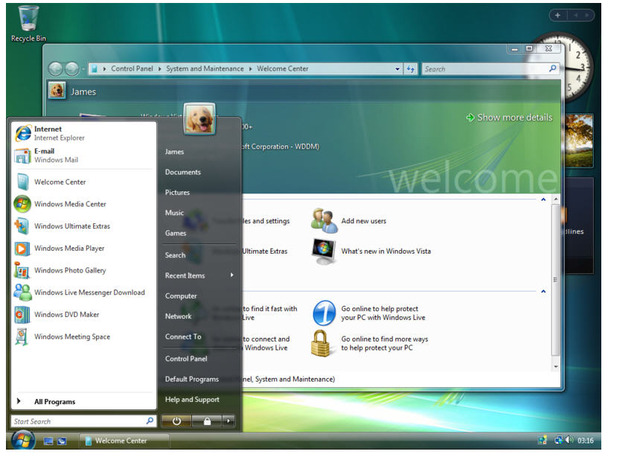Viewport: 640px width, 457px height.
Task: Click Show Desktop in Quick Launch
Action: click(x=48, y=441)
